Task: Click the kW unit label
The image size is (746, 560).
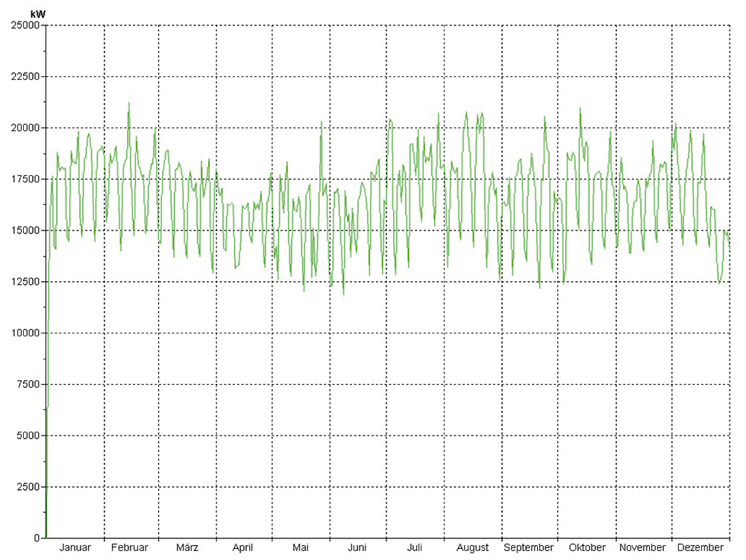Action: click(x=37, y=14)
